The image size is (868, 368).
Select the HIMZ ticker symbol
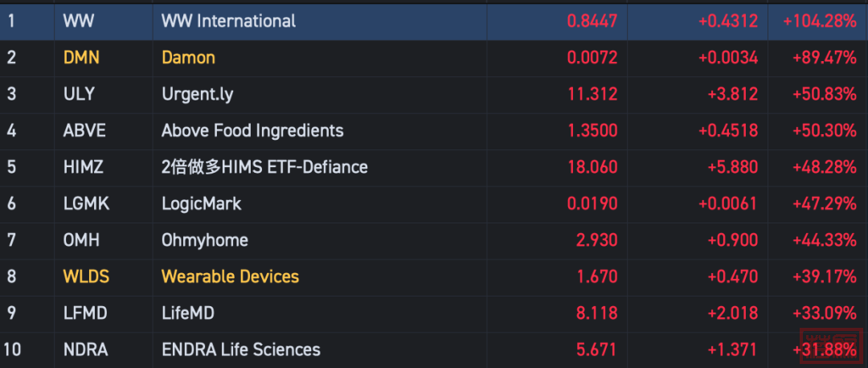tap(84, 167)
